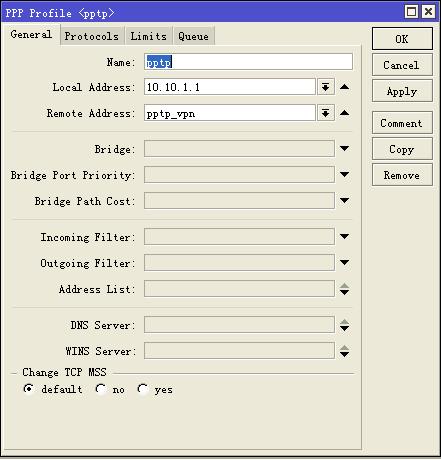Expand the Outgoing Filter field
The width and height of the screenshot is (441, 460).
pos(345,262)
